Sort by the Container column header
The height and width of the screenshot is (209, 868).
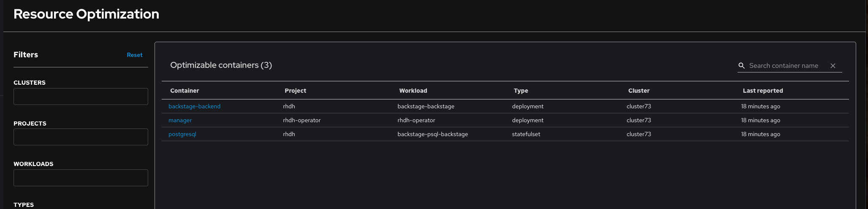(184, 91)
